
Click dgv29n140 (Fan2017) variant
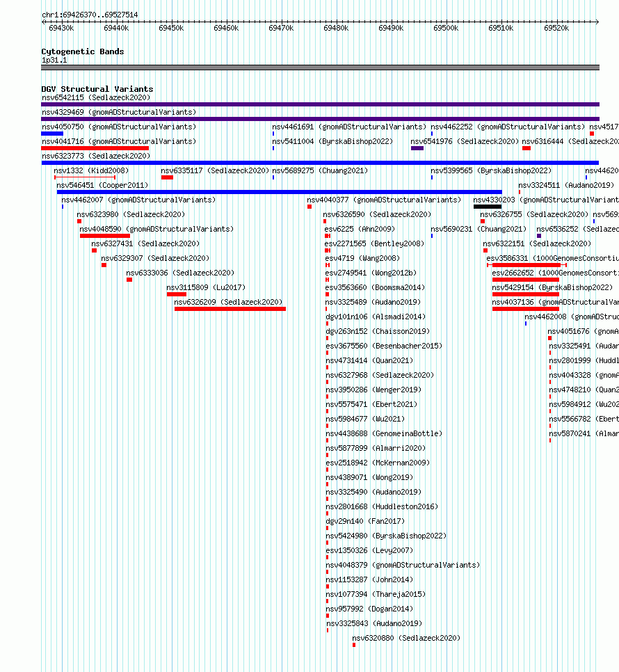(x=365, y=521)
